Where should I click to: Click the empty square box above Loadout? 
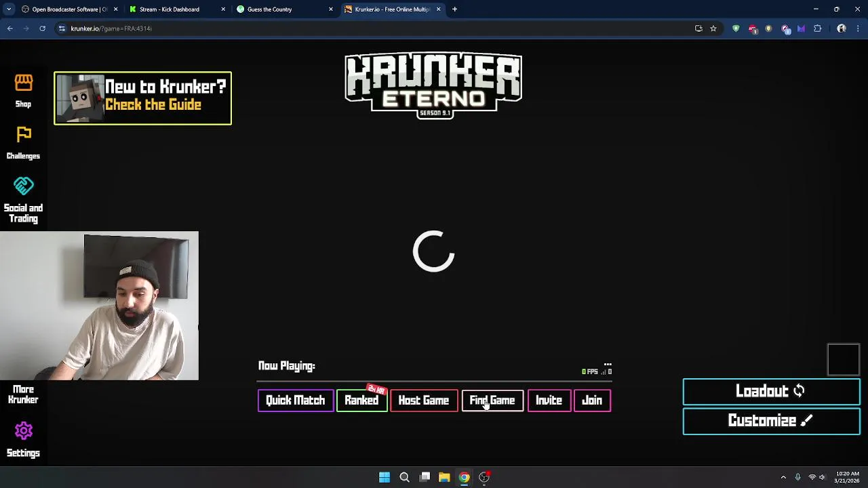[x=844, y=359]
